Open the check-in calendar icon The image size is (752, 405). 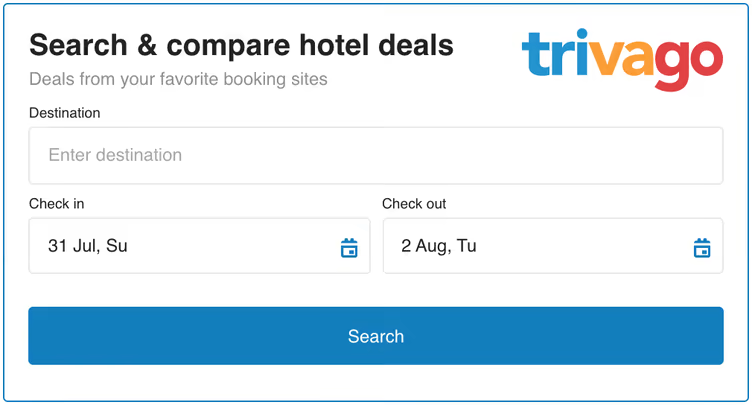349,248
